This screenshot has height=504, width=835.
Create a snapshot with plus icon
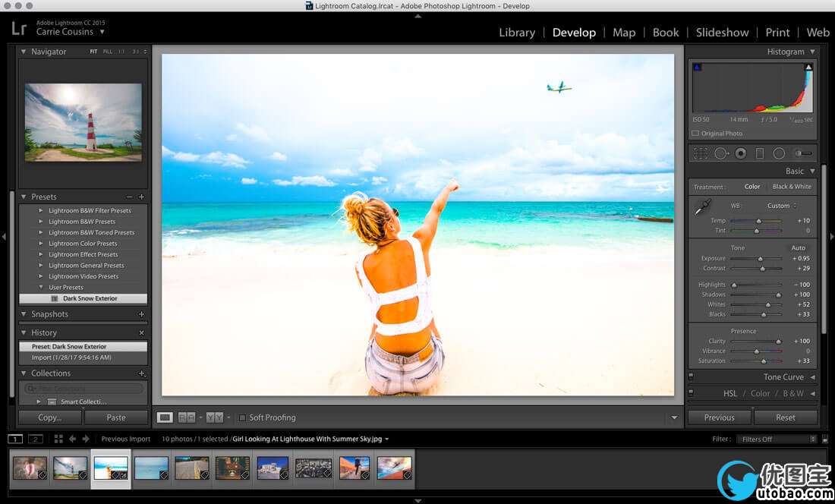(x=142, y=314)
